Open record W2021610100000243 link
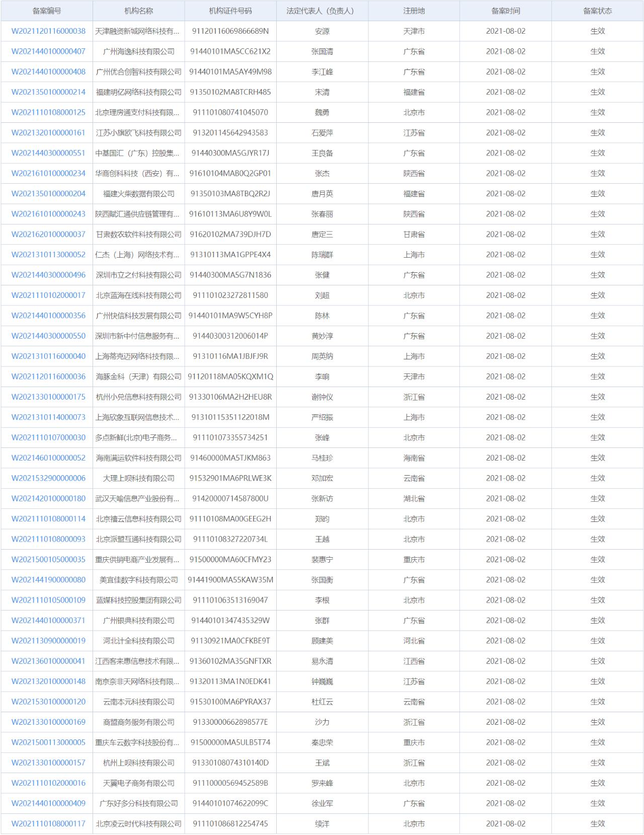This screenshot has height=835, width=644. coord(48,214)
